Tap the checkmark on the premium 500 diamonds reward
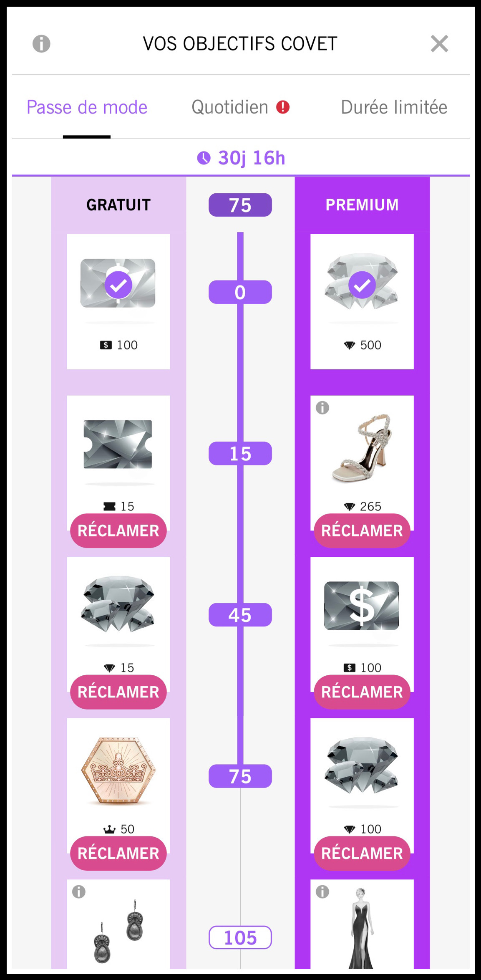This screenshot has width=481, height=980. pyautogui.click(x=362, y=285)
